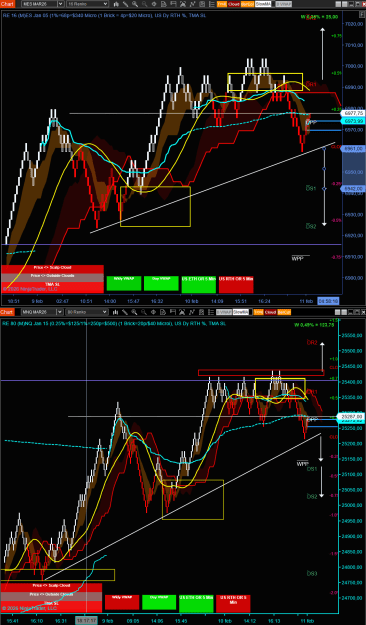Open chart style icon in MES chart toolbar
The width and height of the screenshot is (366, 625).
point(116,4)
